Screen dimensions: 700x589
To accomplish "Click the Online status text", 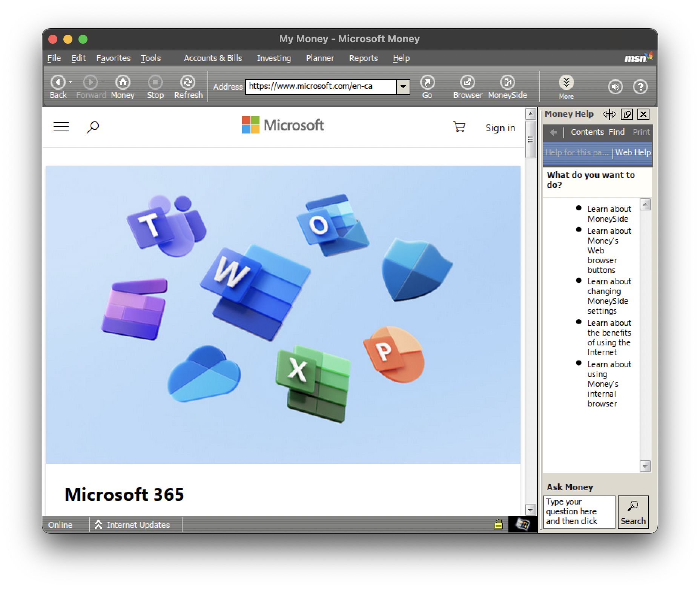I will click(60, 525).
